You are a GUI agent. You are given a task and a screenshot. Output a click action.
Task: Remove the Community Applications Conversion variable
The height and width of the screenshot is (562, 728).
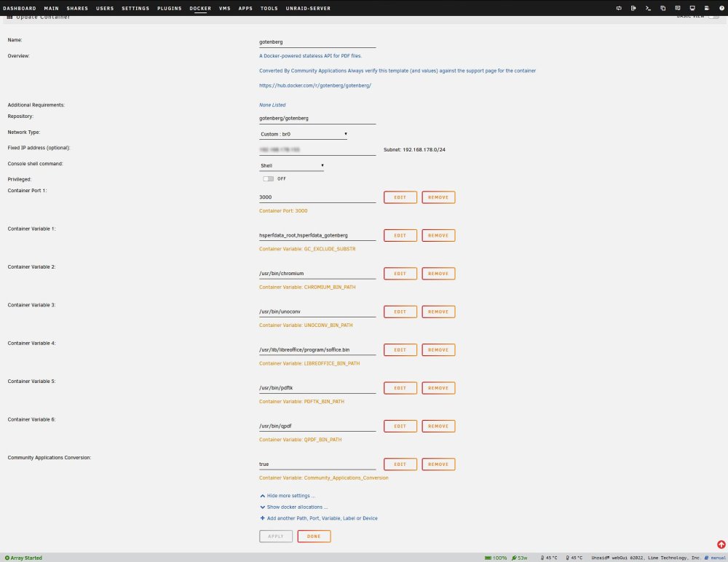[438, 464]
